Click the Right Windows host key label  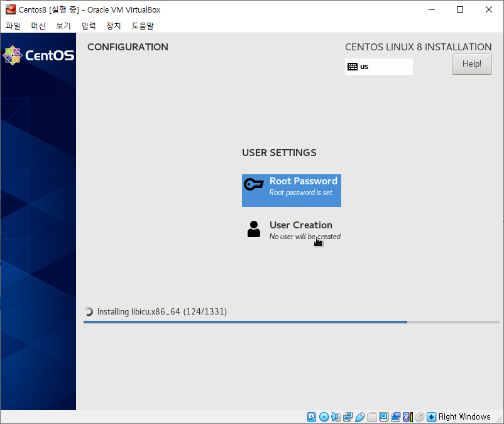[x=464, y=417]
